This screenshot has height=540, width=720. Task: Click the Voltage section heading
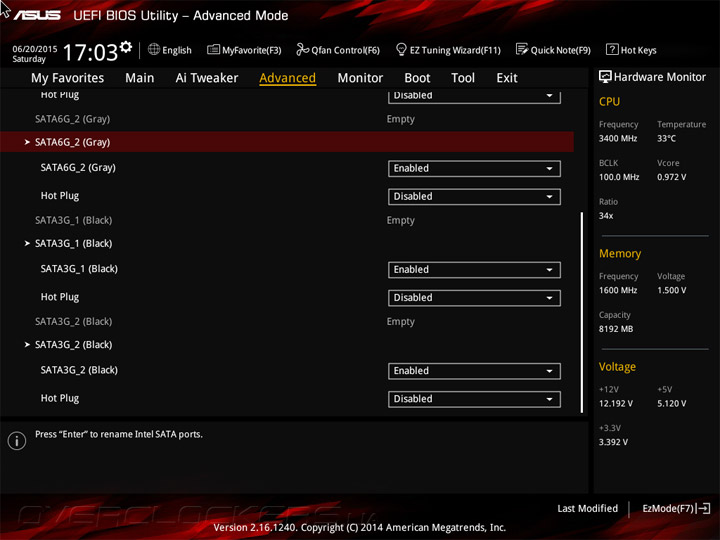[617, 366]
